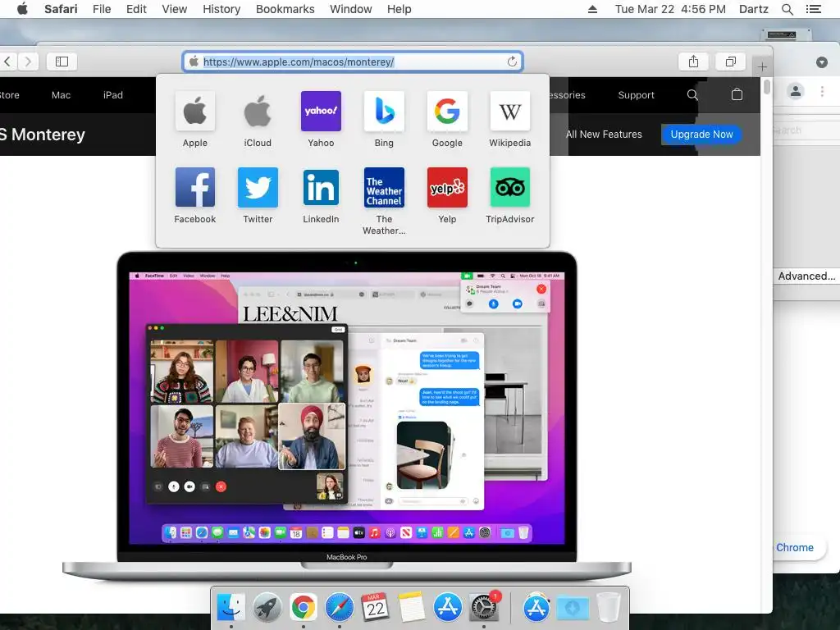Open the Twitter favorite icon
The height and width of the screenshot is (630, 840).
click(258, 188)
